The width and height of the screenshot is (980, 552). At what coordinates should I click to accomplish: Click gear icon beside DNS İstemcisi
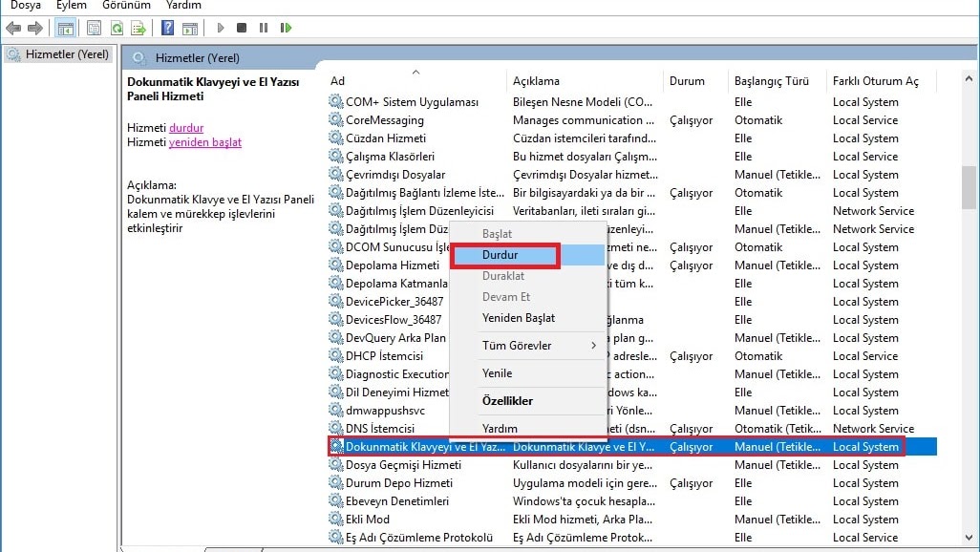pyautogui.click(x=336, y=428)
